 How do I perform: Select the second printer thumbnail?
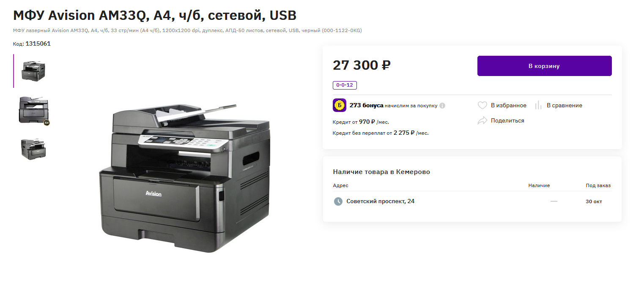[x=34, y=110]
